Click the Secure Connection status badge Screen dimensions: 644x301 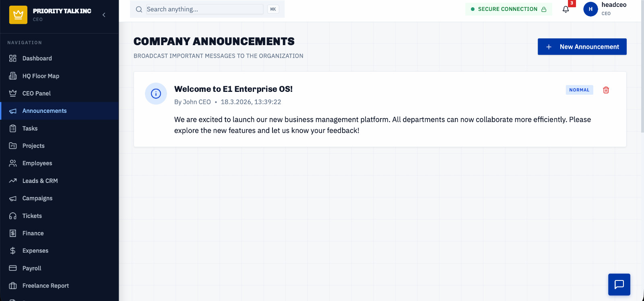508,9
